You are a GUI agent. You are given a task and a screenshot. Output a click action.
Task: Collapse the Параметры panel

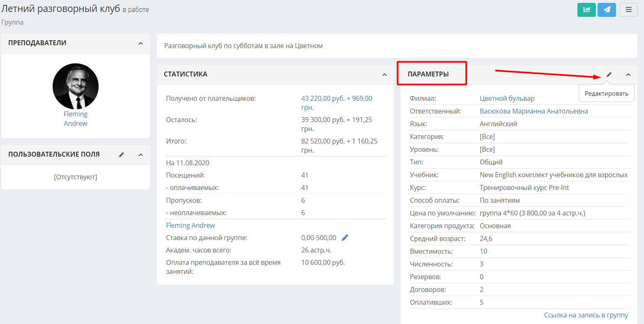pyautogui.click(x=628, y=74)
